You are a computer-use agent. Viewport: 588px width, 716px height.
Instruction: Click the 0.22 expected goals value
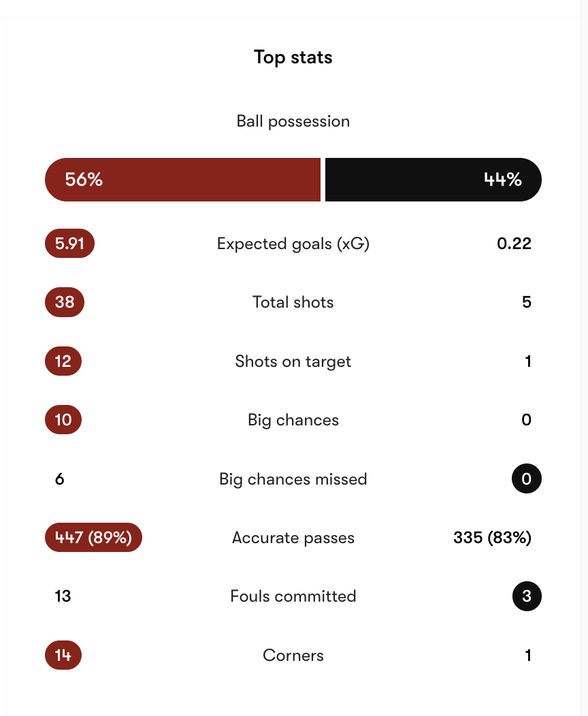514,244
